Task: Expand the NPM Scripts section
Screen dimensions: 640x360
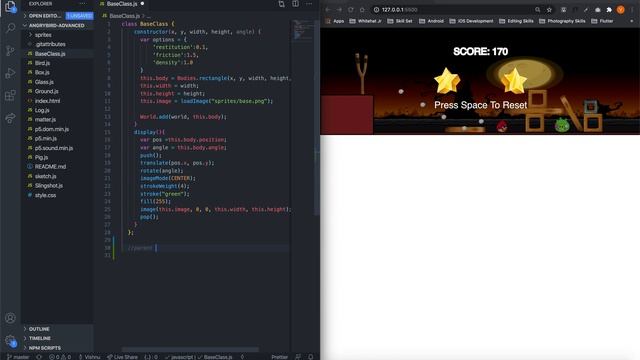Action: 44,348
